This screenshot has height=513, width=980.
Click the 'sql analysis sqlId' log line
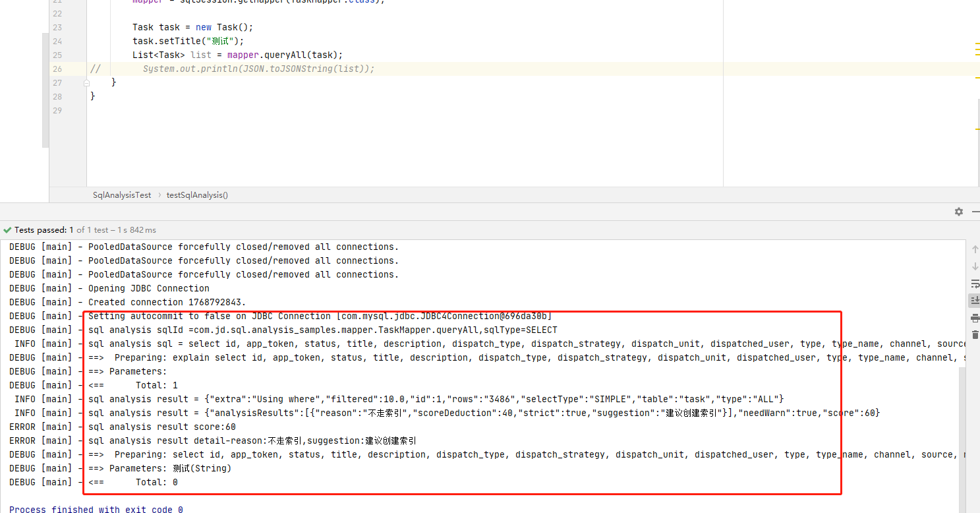283,330
